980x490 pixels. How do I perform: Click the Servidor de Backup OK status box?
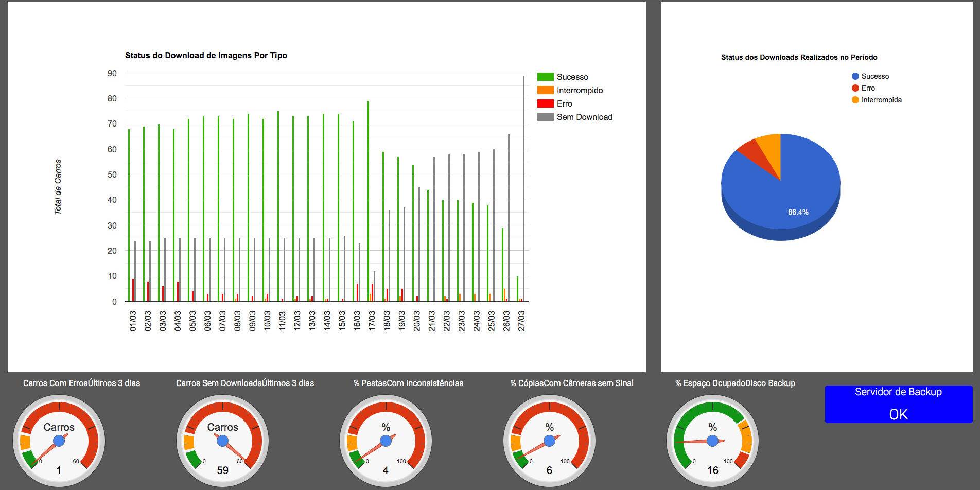(x=899, y=404)
